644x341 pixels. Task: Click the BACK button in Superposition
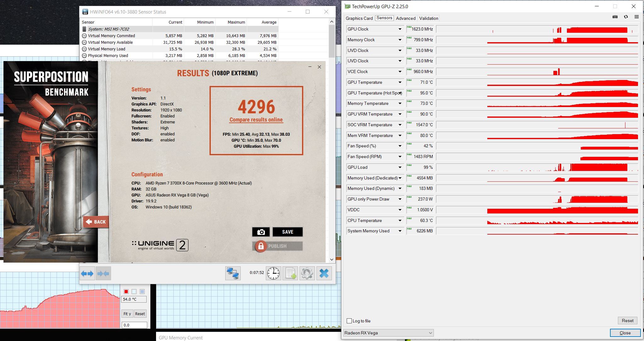click(x=96, y=222)
